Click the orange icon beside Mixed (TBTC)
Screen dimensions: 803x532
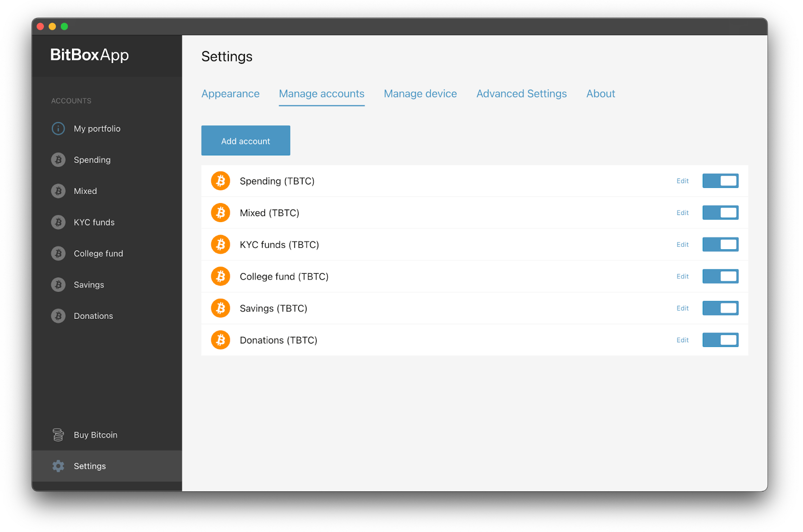[x=220, y=213]
